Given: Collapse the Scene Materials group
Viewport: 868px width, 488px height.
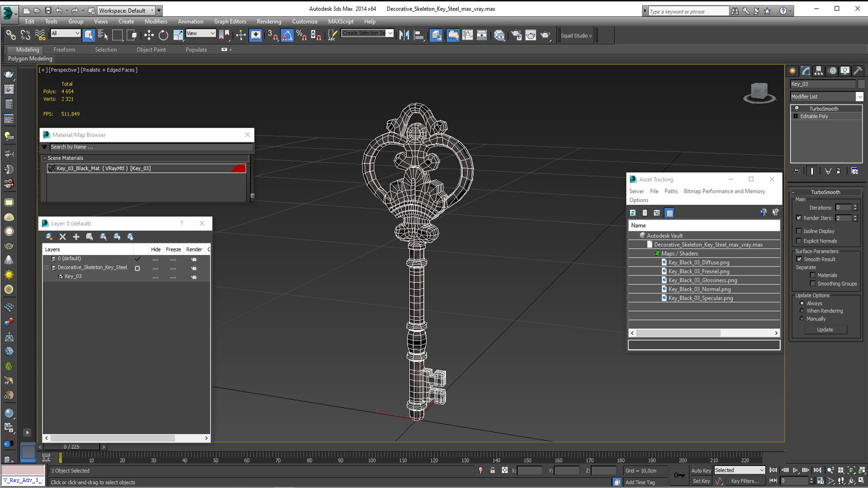Looking at the screenshot, I should point(44,158).
